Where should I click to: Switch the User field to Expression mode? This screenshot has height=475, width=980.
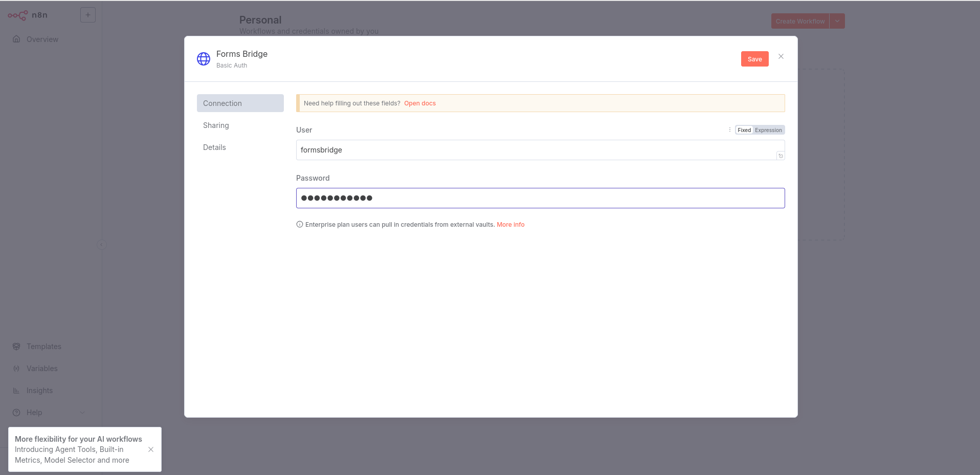click(x=767, y=129)
